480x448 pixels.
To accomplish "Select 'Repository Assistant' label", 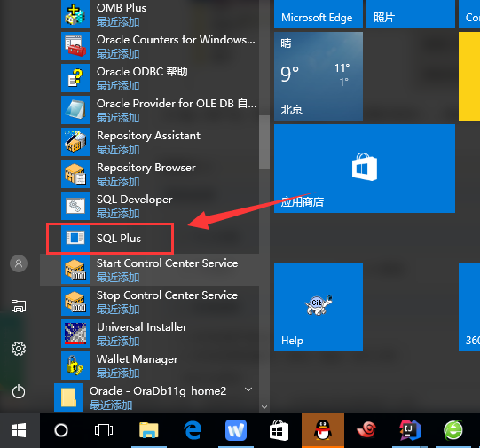I will [148, 136].
